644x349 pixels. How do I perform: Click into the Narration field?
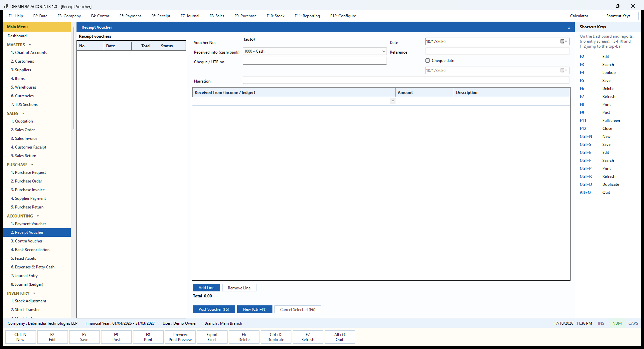pyautogui.click(x=406, y=80)
